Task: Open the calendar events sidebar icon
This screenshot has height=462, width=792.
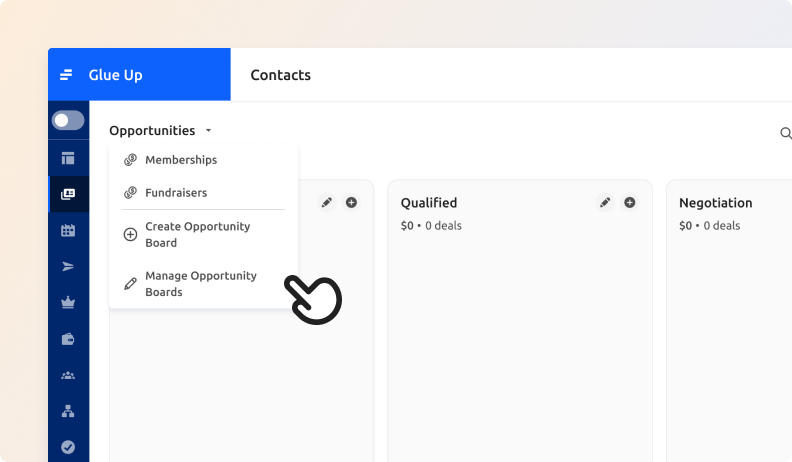Action: [x=68, y=230]
